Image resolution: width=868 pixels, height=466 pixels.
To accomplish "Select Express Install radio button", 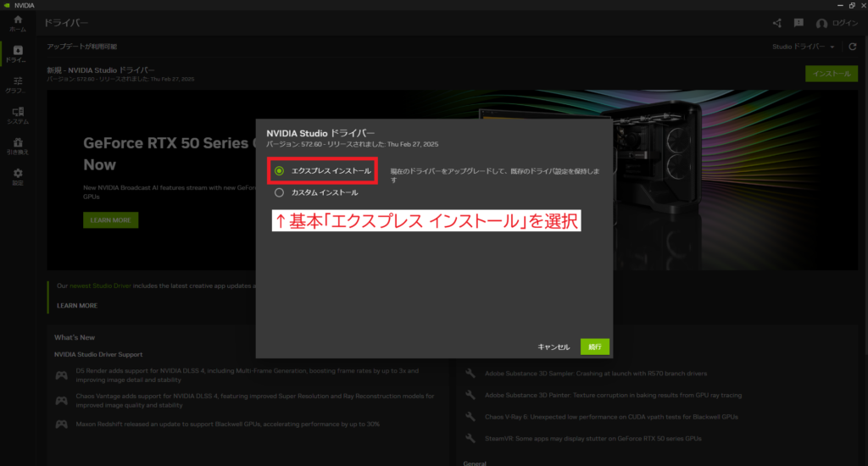I will coord(279,171).
